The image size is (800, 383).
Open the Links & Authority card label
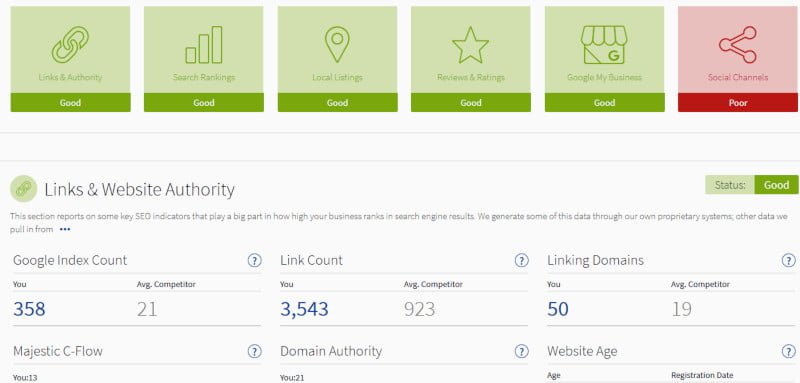point(70,78)
